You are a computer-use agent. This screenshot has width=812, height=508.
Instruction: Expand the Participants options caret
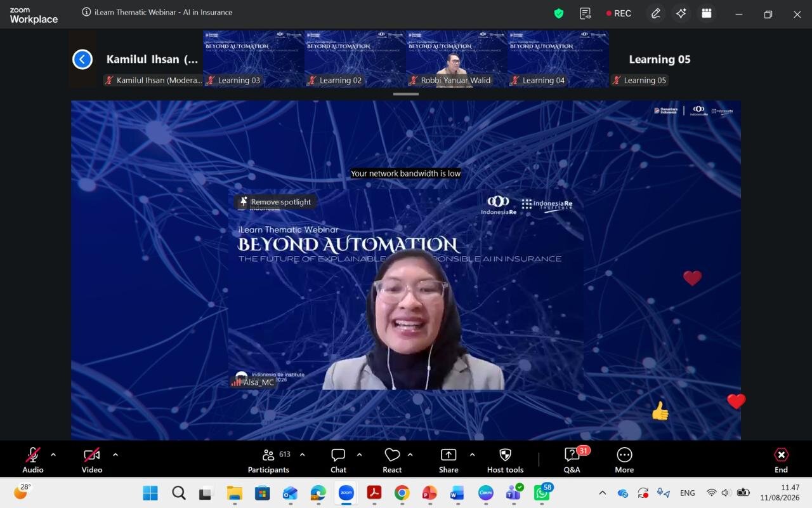point(302,455)
